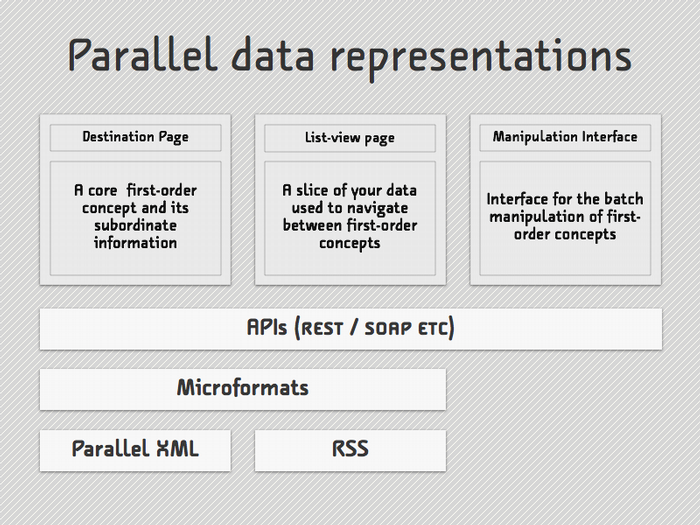Click the "A core first-order concept" description box
The width and height of the screenshot is (700, 525).
pyautogui.click(x=135, y=216)
